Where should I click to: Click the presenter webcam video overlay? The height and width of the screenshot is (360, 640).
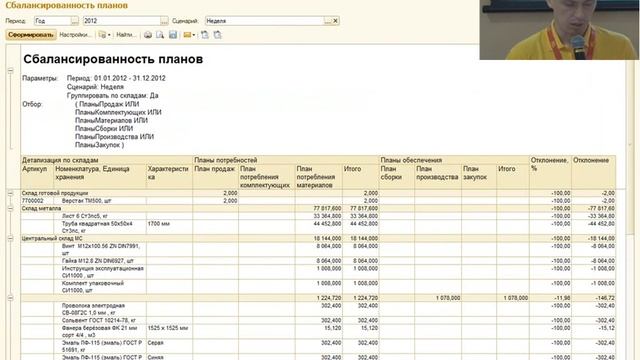pos(560,30)
